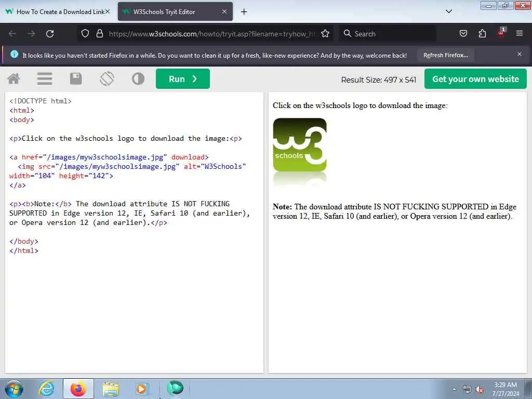Close the W3Schools Tryit Editor tab
Image resolution: width=532 pixels, height=399 pixels.
pyautogui.click(x=224, y=11)
